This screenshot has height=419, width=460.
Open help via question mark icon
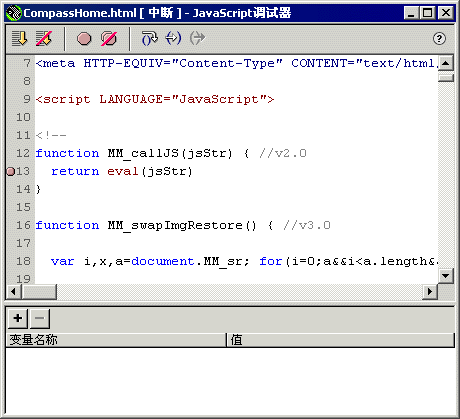(x=439, y=39)
